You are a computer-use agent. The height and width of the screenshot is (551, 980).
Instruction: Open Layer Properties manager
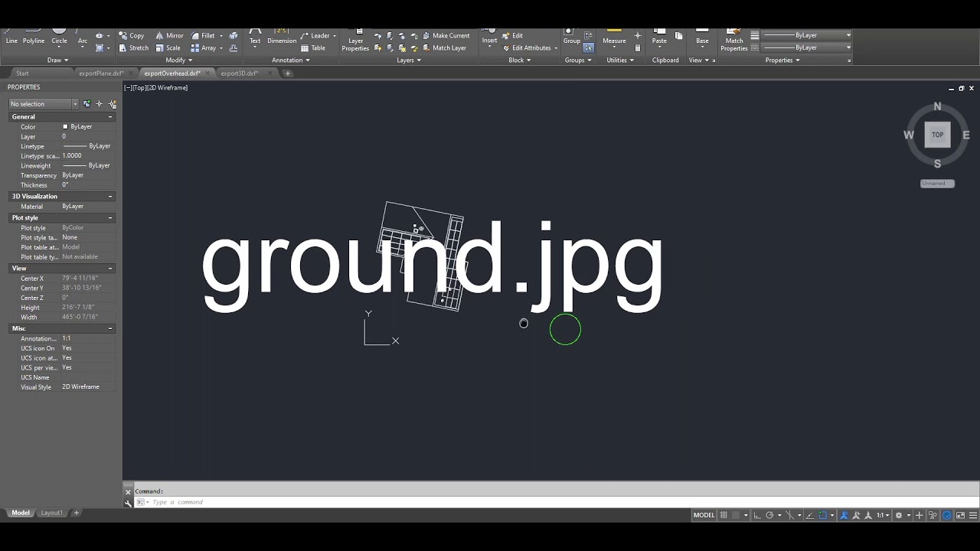[x=355, y=42]
